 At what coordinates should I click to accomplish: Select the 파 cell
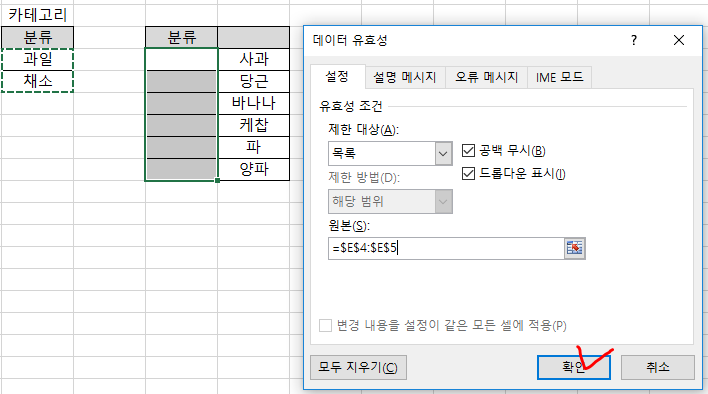[x=254, y=147]
